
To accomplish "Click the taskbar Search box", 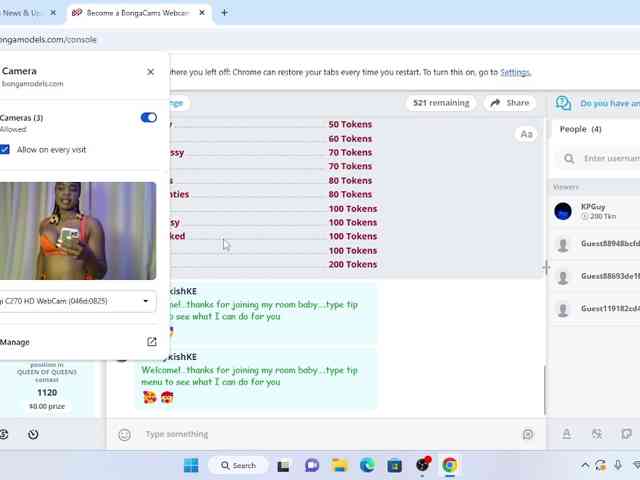I will coord(239,465).
